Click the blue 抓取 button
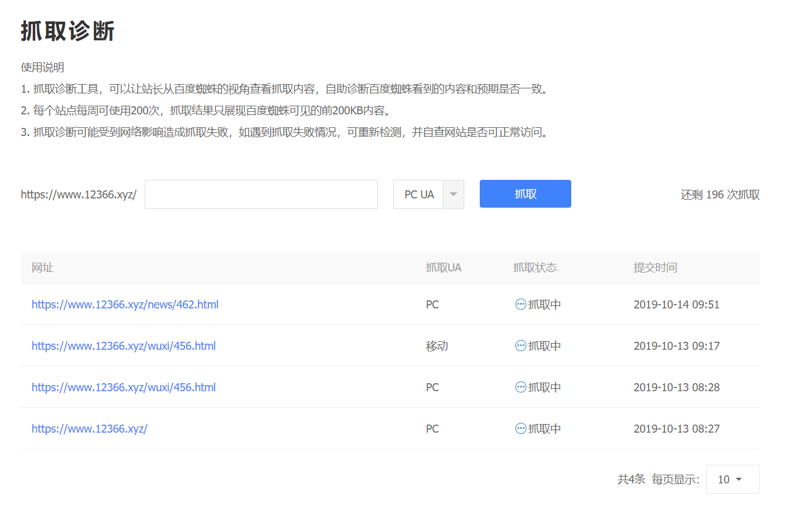The height and width of the screenshot is (513, 800). pos(525,194)
